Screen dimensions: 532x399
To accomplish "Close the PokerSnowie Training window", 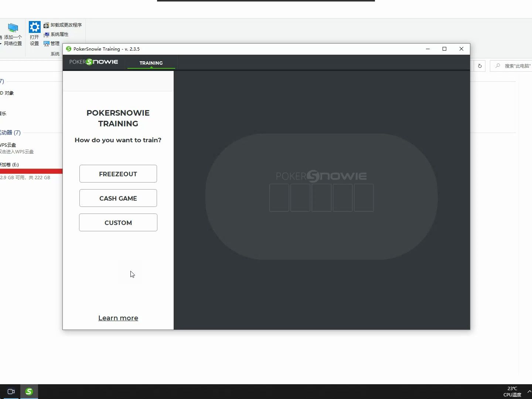I will coord(461,49).
